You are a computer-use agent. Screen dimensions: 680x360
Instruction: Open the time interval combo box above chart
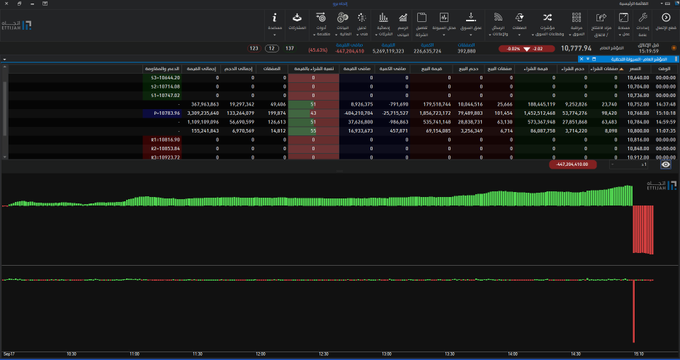coord(629,165)
